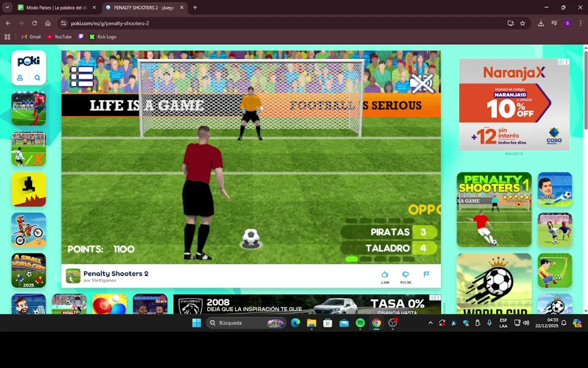Image resolution: width=588 pixels, height=368 pixels.
Task: Open the browser downloads icon
Action: (541, 24)
